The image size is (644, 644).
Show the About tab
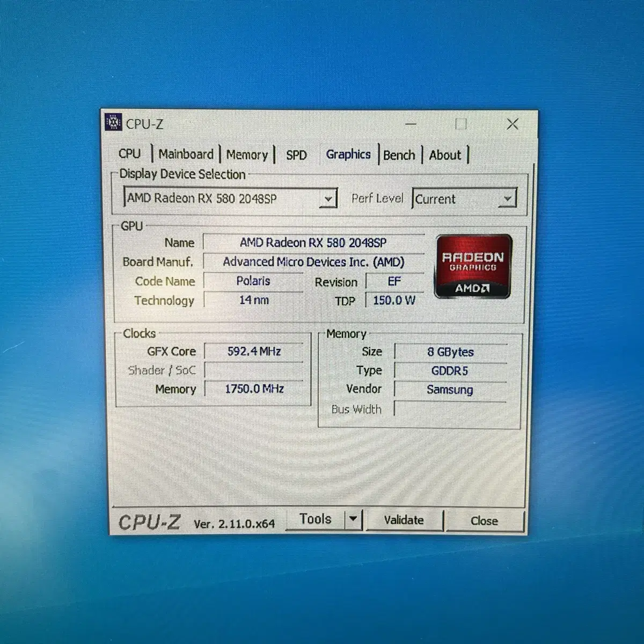(445, 155)
